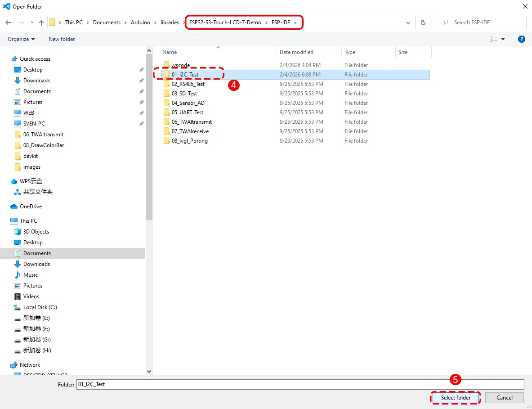This screenshot has width=532, height=409.
Task: Navigate back using the back arrow
Action: [8, 22]
